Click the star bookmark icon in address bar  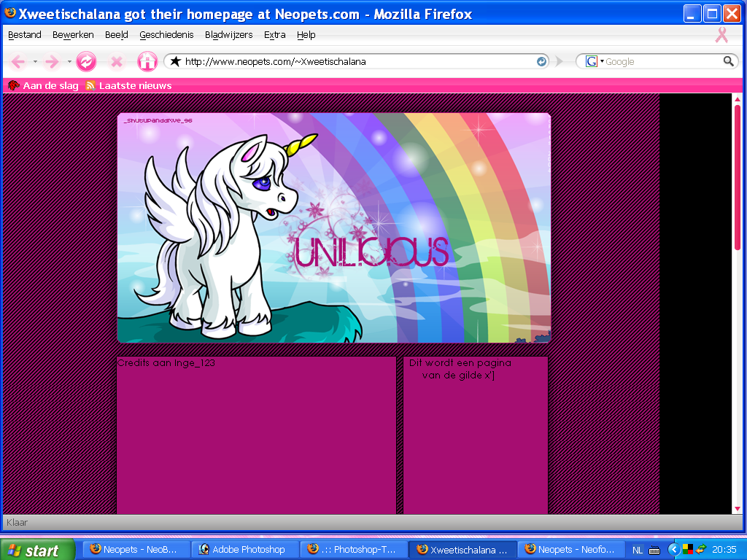pos(176,61)
